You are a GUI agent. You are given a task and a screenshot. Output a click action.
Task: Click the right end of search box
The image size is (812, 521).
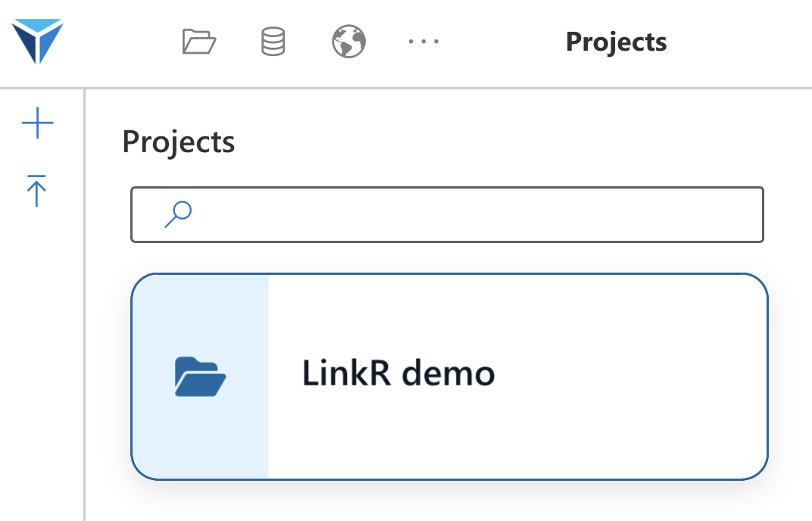(x=745, y=214)
